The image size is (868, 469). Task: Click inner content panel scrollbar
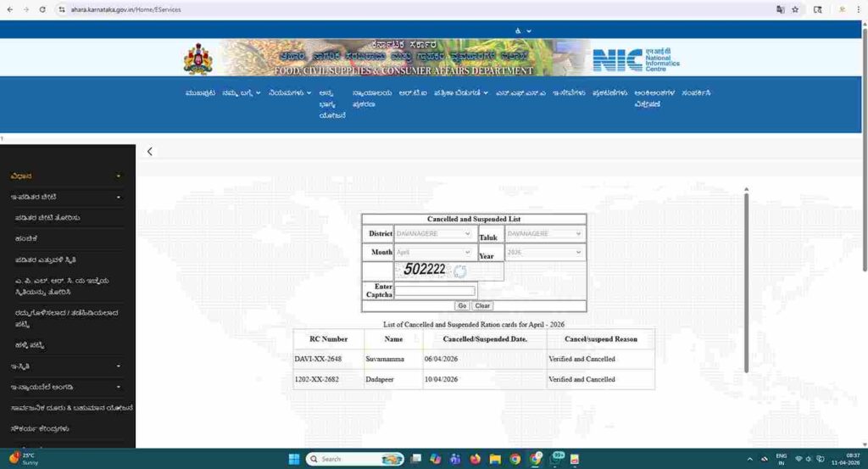point(746,282)
